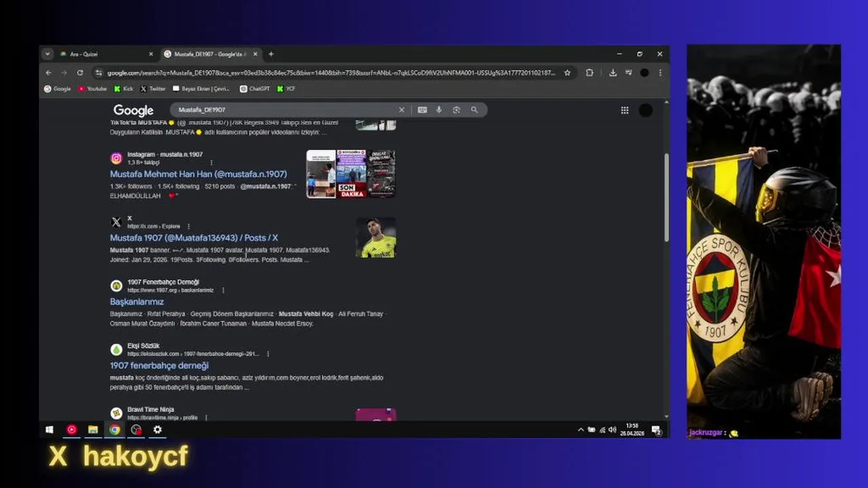
Task: Open the Google account avatar
Action: (646, 110)
